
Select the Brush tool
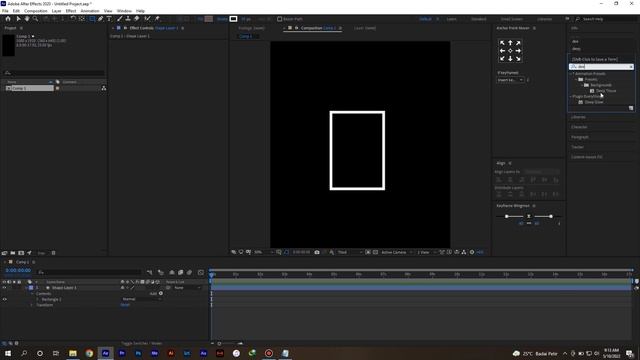click(120, 19)
